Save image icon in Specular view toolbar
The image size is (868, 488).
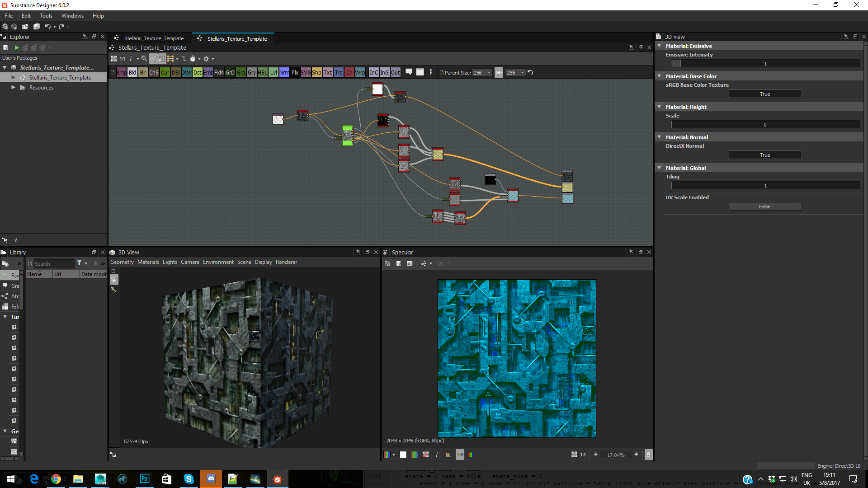tap(398, 263)
